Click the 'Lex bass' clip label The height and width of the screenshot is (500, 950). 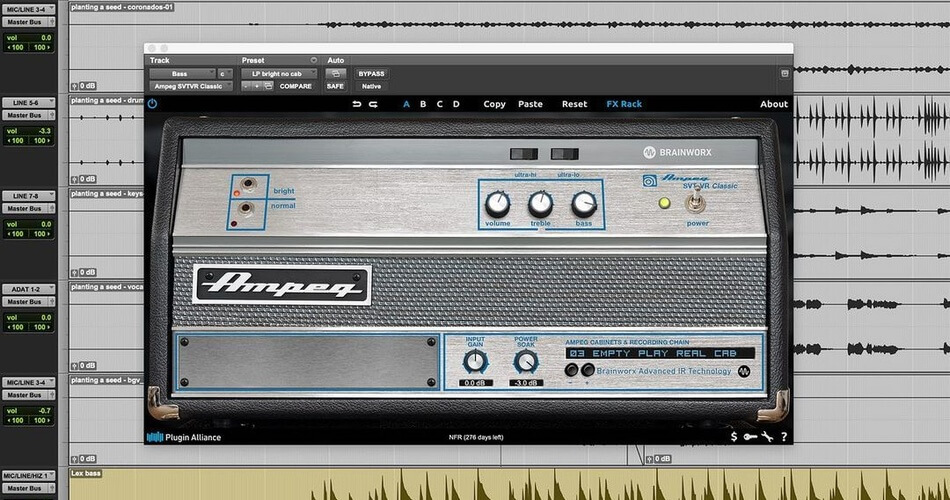[85, 473]
